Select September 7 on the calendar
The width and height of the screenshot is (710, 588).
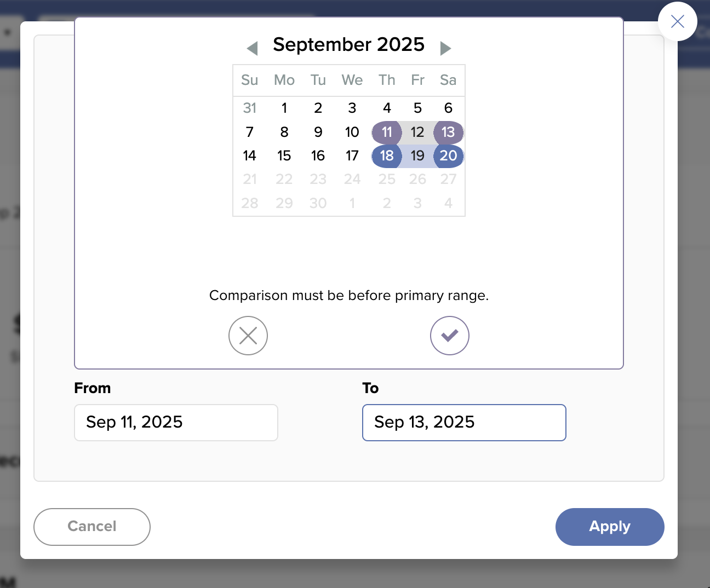[250, 132]
